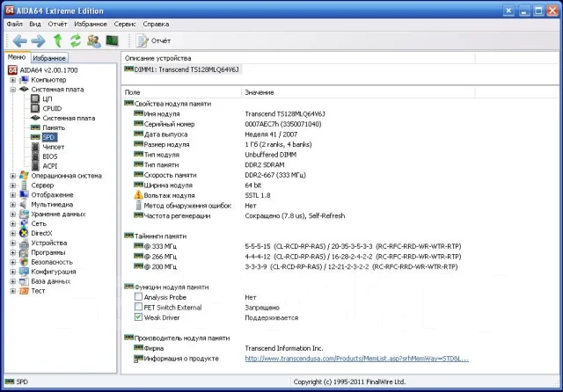
Task: Open the monitor diagnostics toolbar icon
Action: [x=113, y=40]
